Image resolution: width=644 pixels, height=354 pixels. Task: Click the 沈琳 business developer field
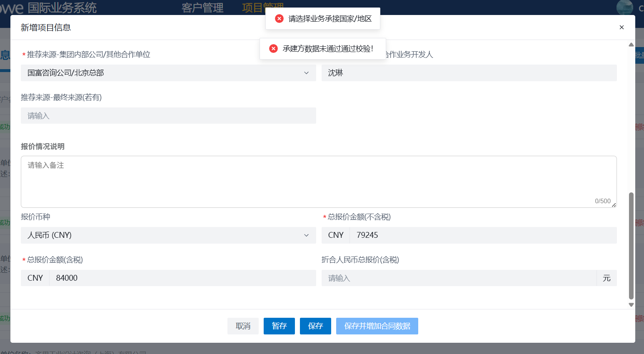(469, 73)
